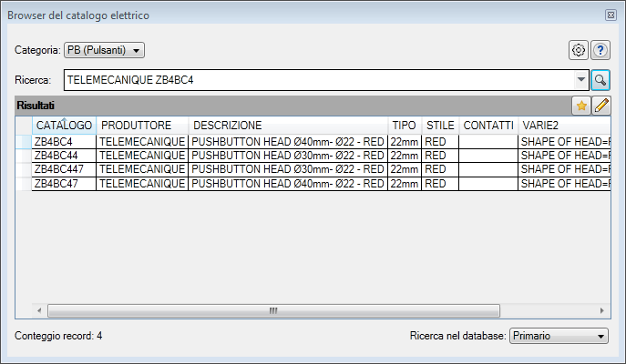Run search with the magnifier icon

600,80
